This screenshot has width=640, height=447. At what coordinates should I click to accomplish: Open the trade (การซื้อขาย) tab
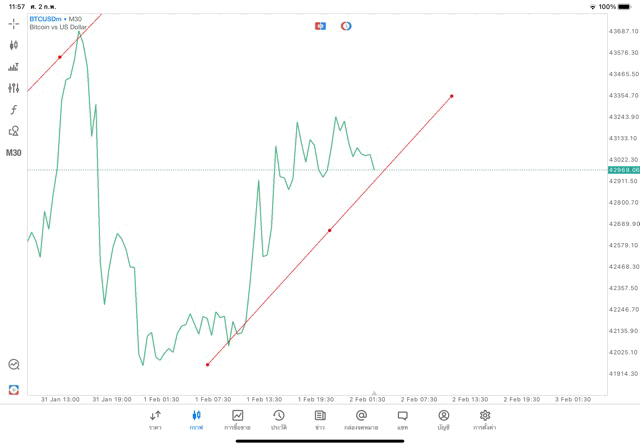[237, 419]
